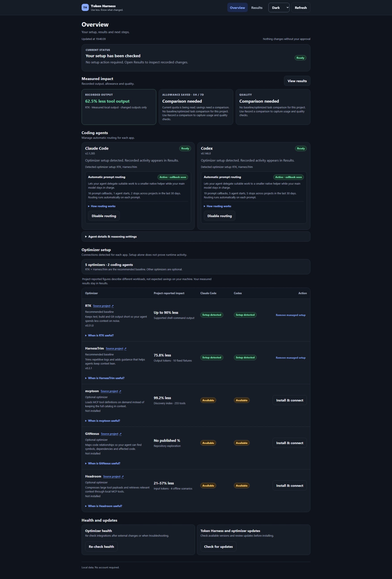Disable routing for Claude Code
Viewport: 392px width, 579px height.
104,216
